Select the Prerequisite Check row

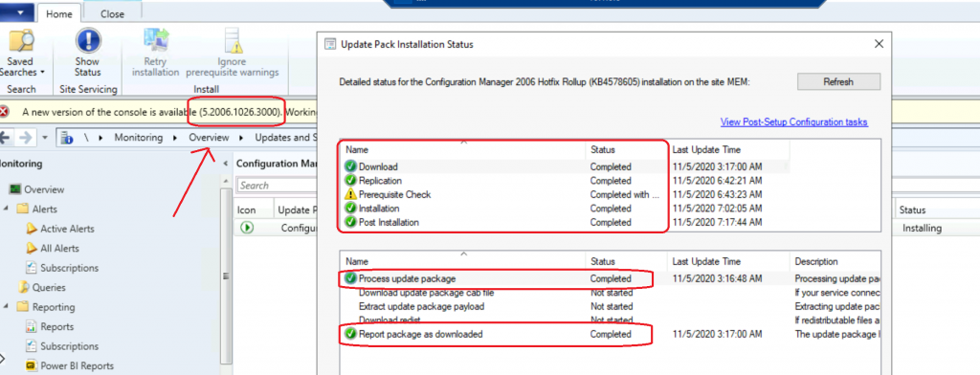(564, 194)
